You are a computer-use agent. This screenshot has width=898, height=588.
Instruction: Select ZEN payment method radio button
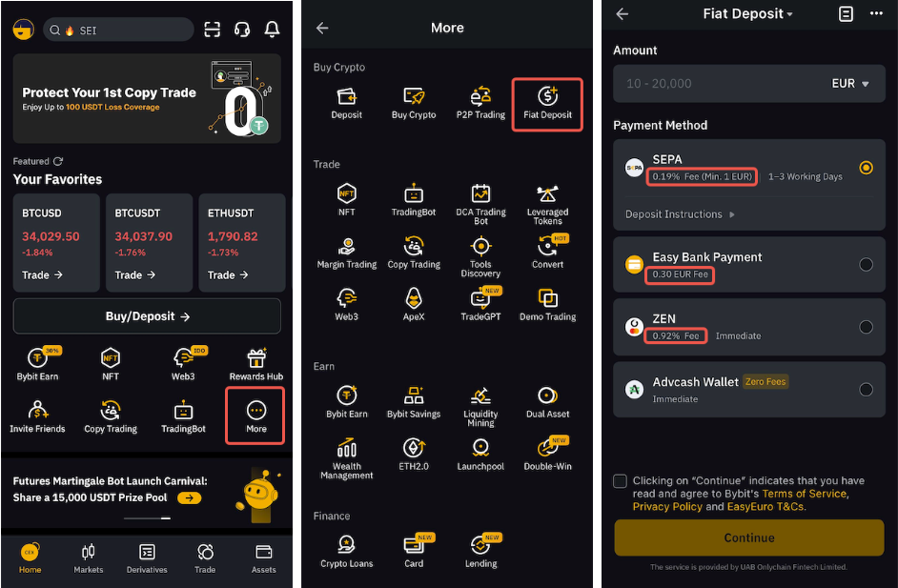pyautogui.click(x=866, y=327)
